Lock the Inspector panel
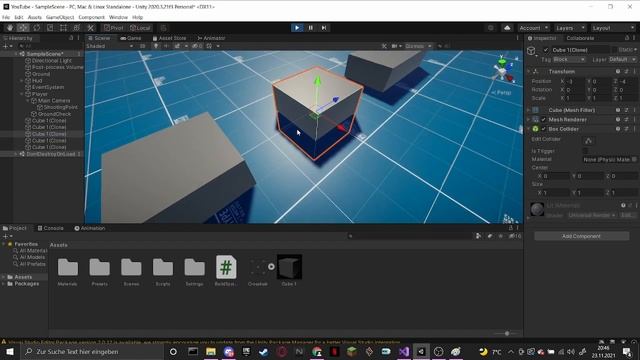This screenshot has height=360, width=640. [627, 38]
